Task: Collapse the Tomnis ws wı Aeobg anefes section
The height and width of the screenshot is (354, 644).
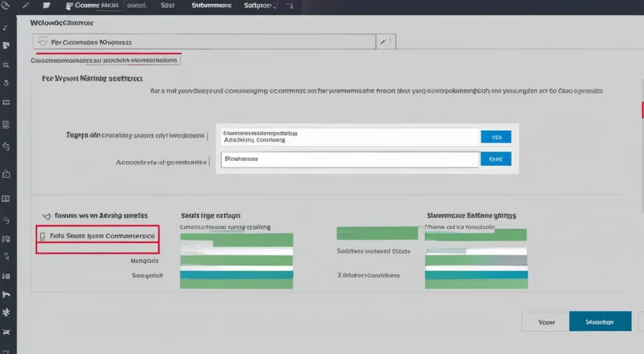Action: pyautogui.click(x=46, y=216)
